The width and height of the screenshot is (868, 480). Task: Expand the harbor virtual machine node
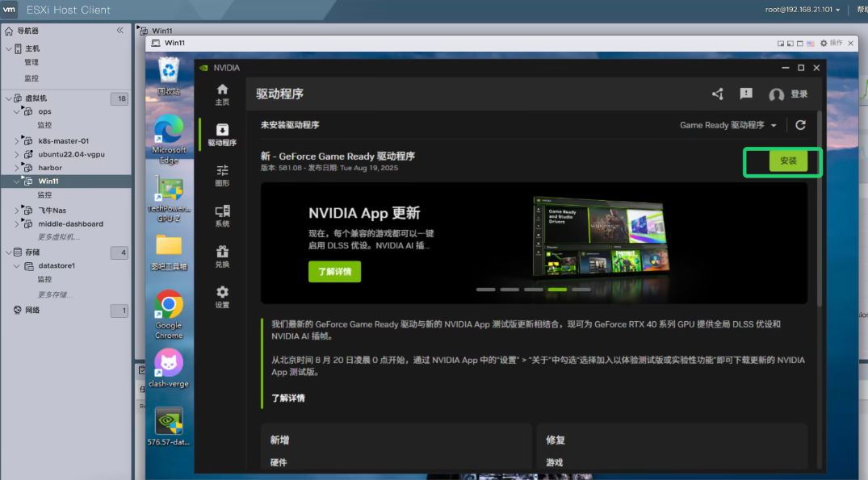[x=17, y=168]
